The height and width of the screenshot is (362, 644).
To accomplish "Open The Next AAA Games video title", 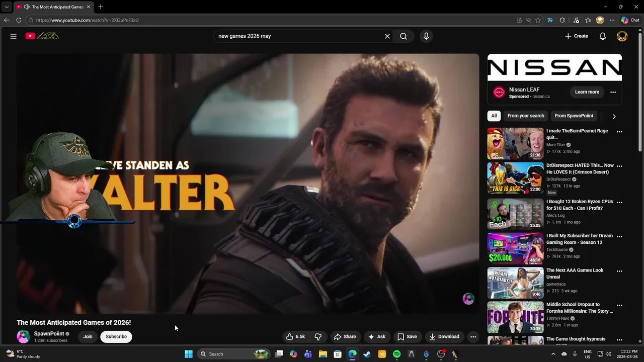I will [575, 274].
